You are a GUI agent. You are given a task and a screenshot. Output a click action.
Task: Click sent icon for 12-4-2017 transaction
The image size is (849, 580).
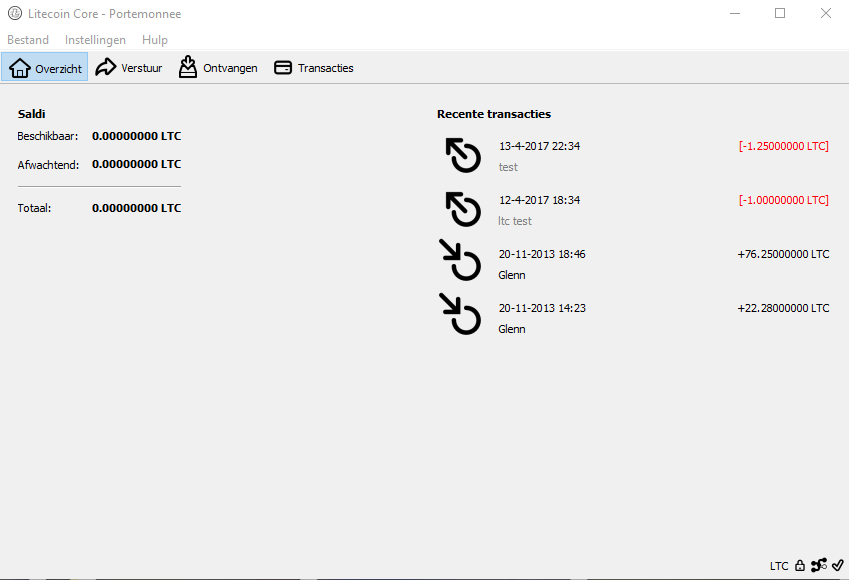pos(463,209)
